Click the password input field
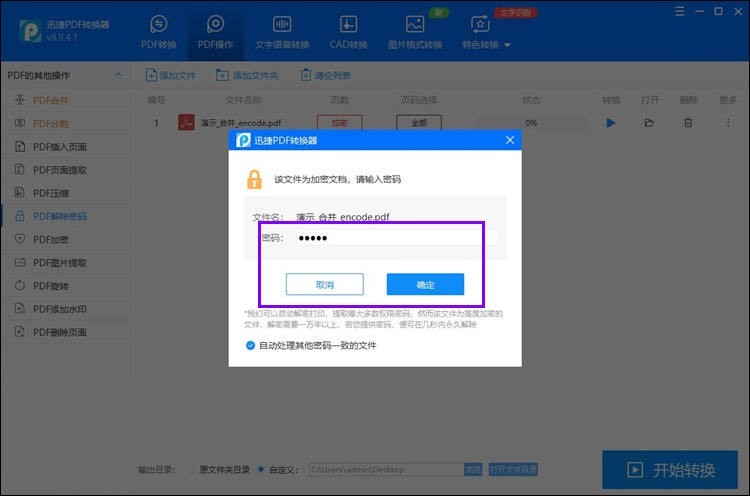750x496 pixels. pyautogui.click(x=396, y=238)
